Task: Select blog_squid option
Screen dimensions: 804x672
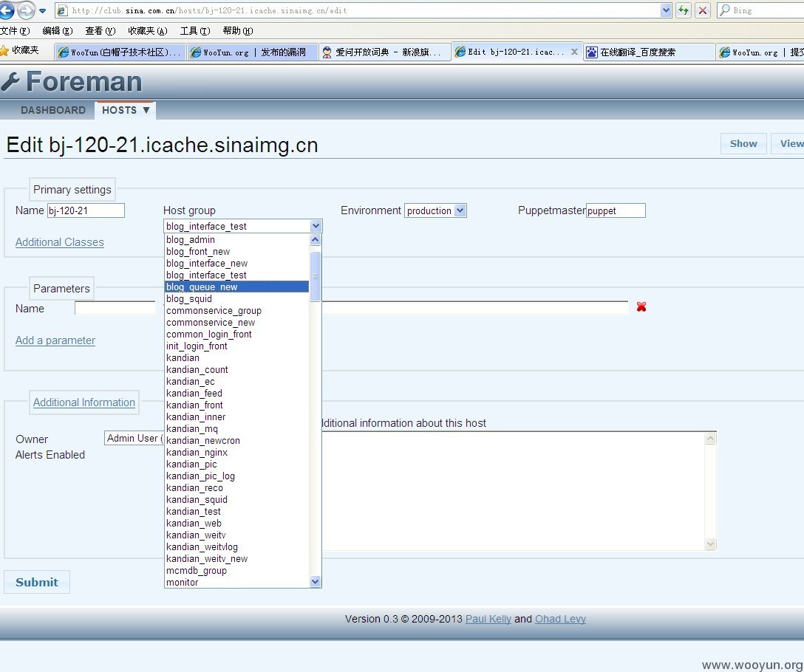Action: tap(237, 298)
